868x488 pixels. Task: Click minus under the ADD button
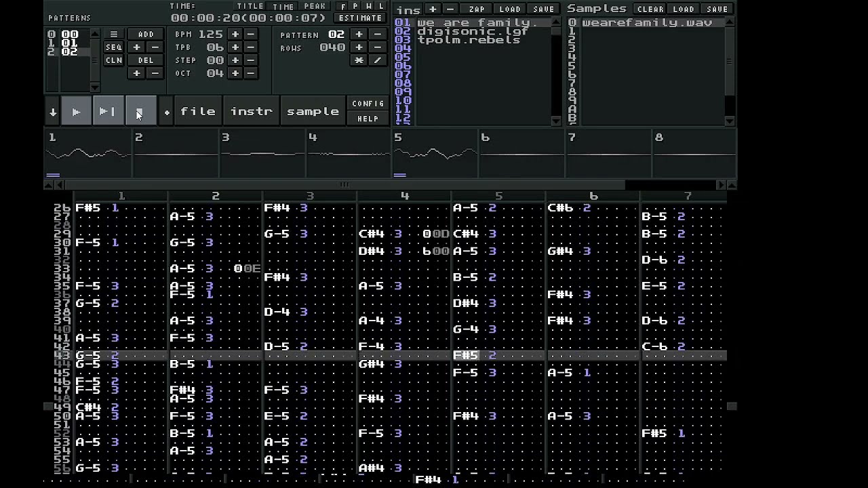[x=155, y=47]
